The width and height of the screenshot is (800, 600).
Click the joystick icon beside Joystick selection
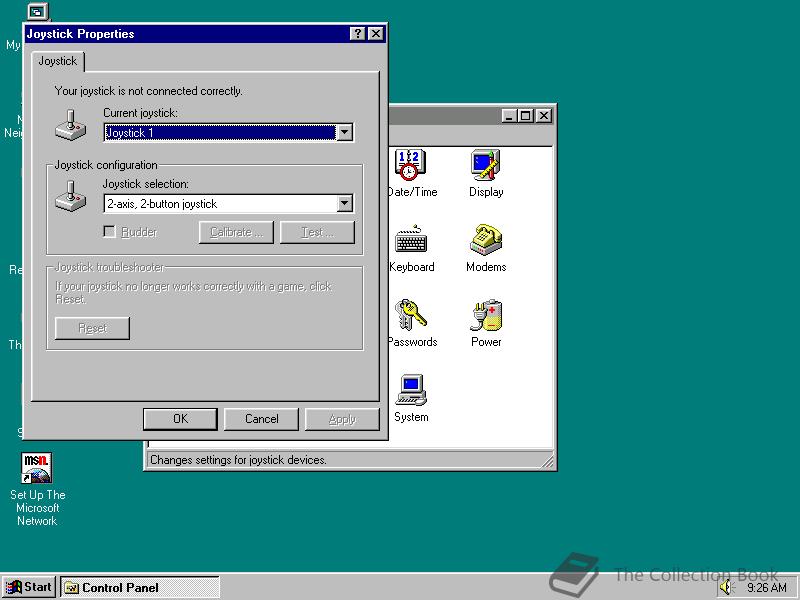(x=69, y=199)
